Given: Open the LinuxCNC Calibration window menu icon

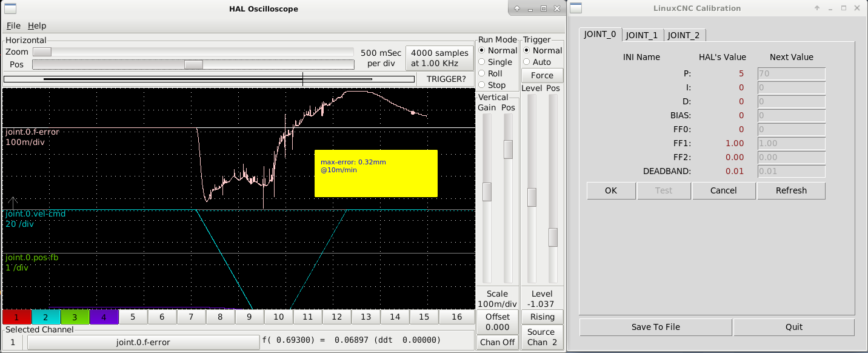Looking at the screenshot, I should tap(575, 8).
